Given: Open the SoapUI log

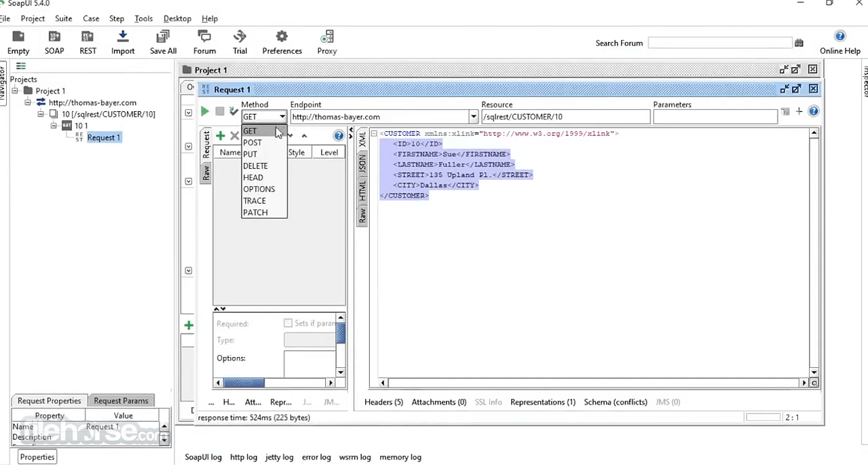Looking at the screenshot, I should tap(204, 457).
